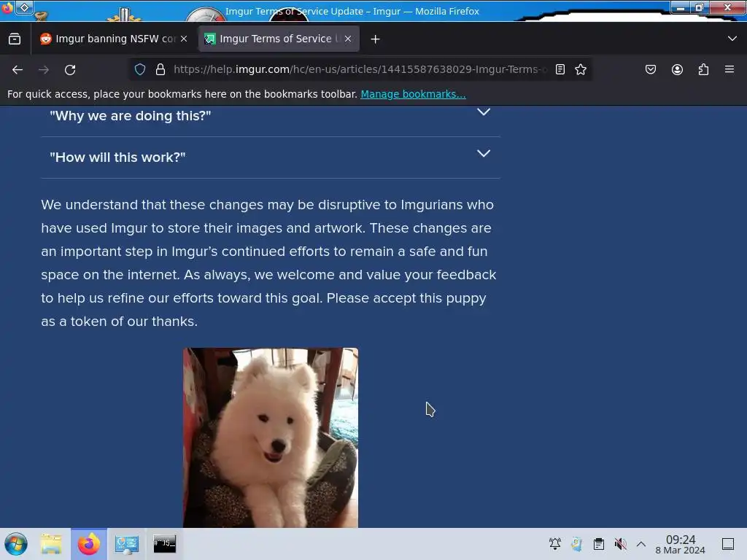Show hidden tray icons arrow

[641, 544]
